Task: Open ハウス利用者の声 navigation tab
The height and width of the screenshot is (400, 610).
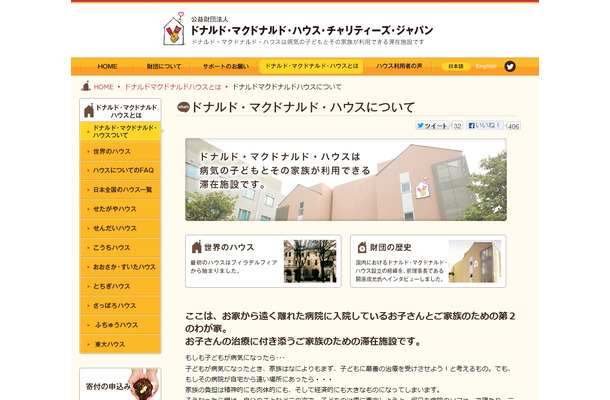Action: point(399,67)
